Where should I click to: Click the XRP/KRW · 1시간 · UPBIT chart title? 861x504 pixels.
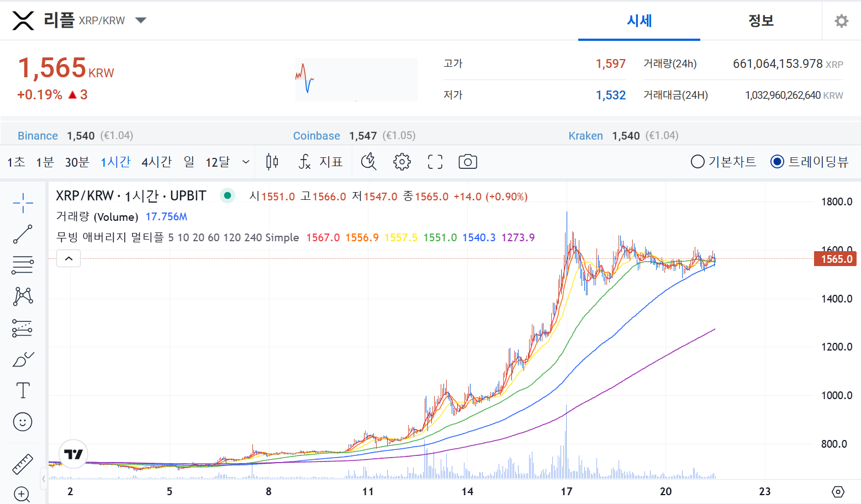tap(131, 196)
